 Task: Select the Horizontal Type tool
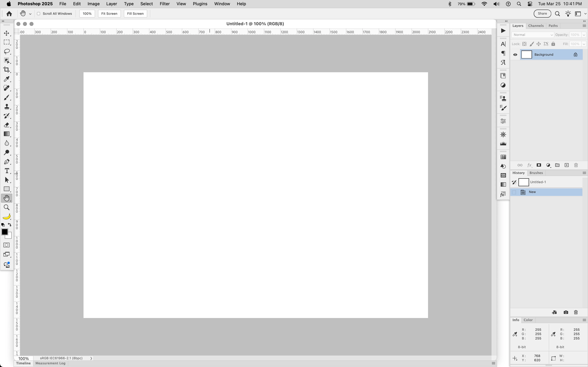[7, 171]
